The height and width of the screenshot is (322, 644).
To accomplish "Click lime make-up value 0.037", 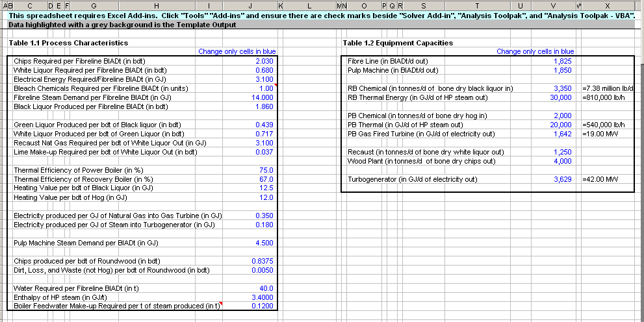I will point(264,152).
